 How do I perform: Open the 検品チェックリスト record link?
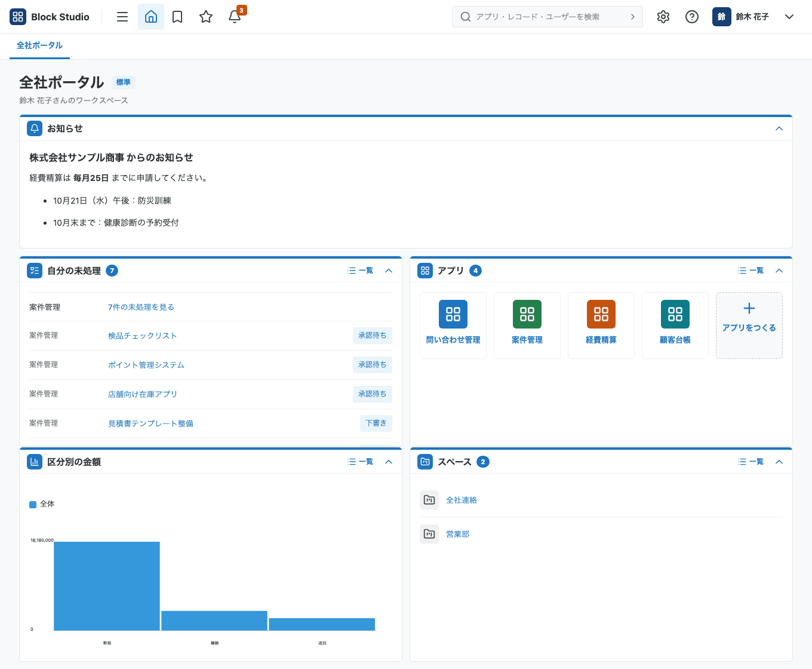coord(143,336)
